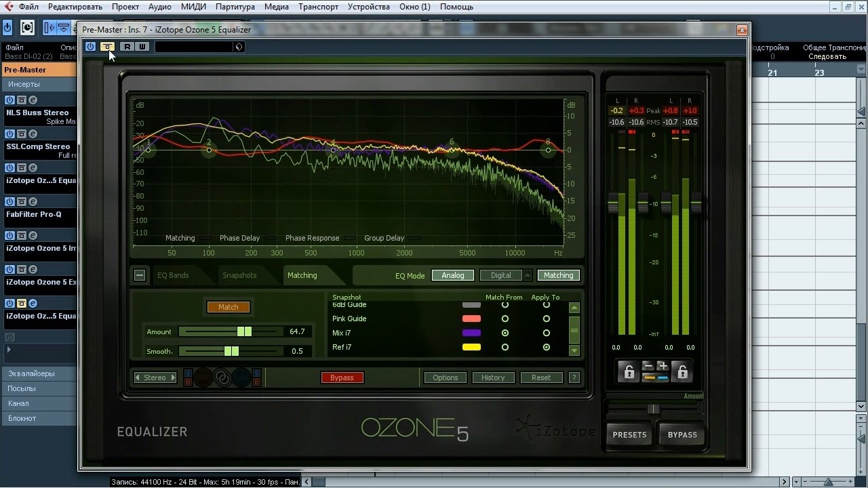Screen dimensions: 868x488
Task: Open editor 'e' icon for NLS Buss Stereo
Action: (32, 100)
